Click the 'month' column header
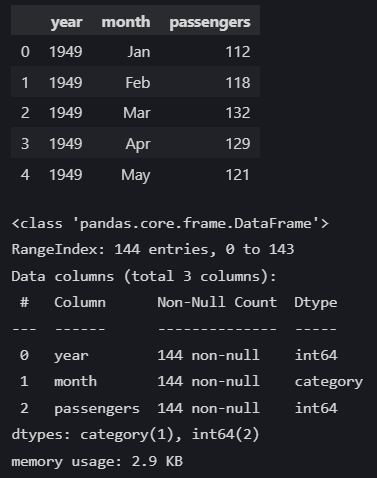The image size is (377, 478). (x=126, y=22)
